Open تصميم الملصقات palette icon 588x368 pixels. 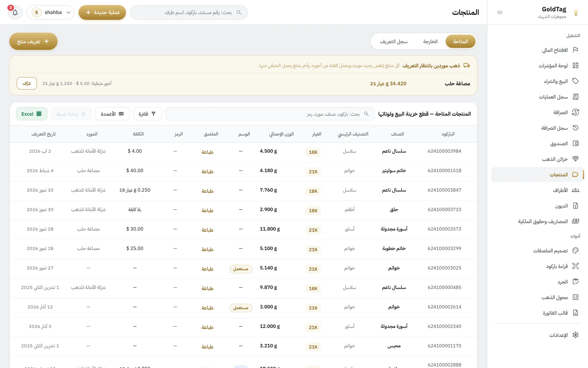tap(575, 250)
